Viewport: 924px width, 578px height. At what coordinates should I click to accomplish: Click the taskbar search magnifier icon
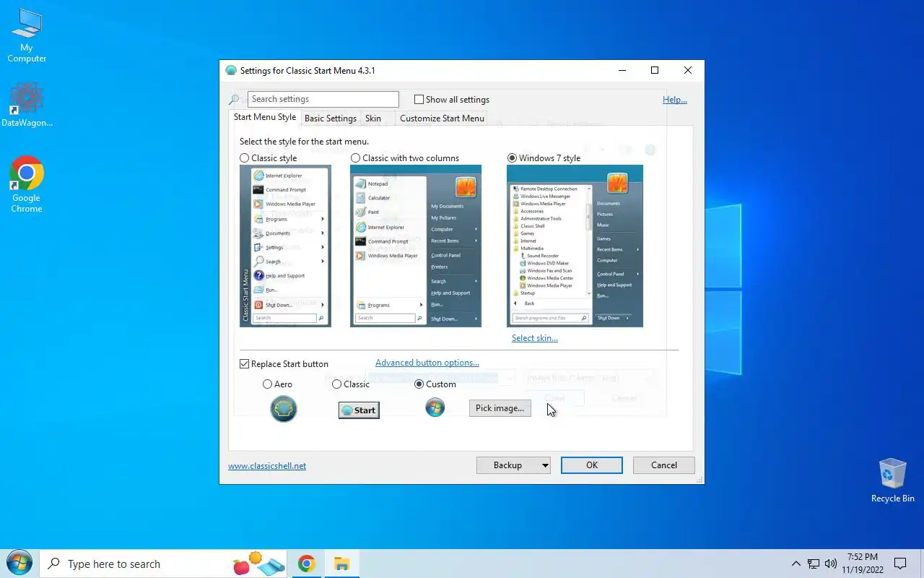coord(53,564)
